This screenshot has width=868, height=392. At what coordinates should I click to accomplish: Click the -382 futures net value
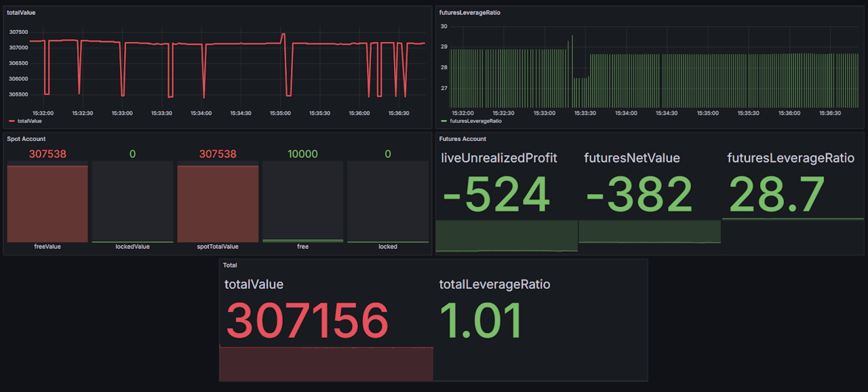(x=639, y=195)
